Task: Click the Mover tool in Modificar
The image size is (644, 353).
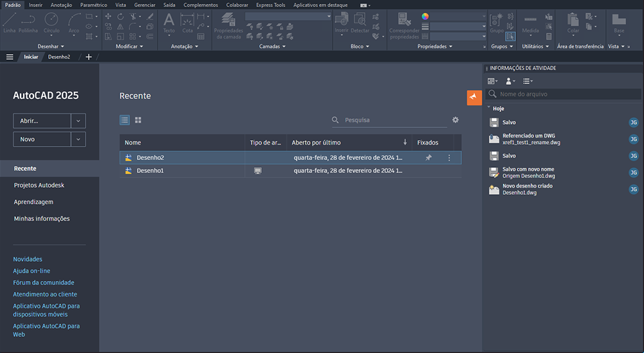Action: [108, 17]
